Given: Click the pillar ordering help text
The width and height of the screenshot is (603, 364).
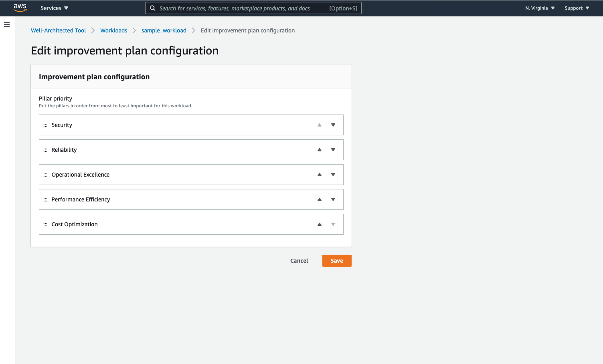Looking at the screenshot, I should pos(115,106).
